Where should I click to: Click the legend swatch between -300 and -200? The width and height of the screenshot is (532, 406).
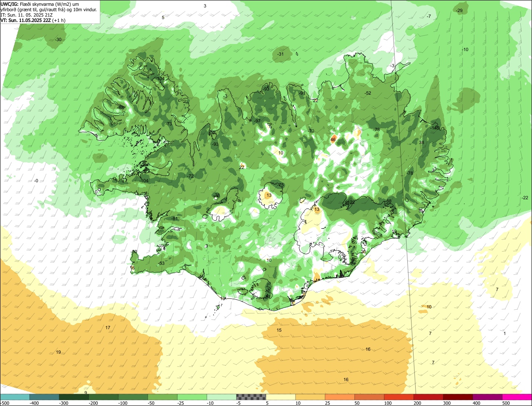74,397
